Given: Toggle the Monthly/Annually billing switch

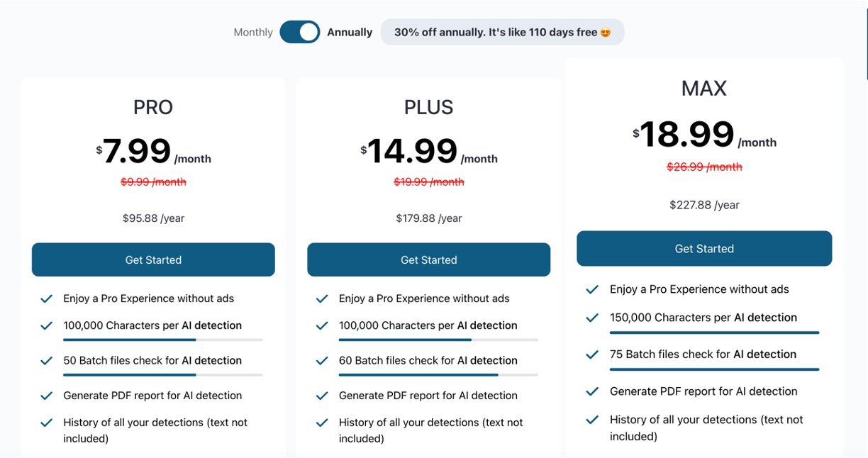Looking at the screenshot, I should pos(299,32).
